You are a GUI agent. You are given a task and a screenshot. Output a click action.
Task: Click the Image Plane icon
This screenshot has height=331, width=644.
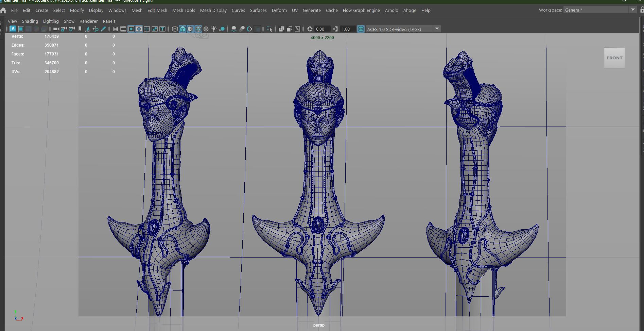88,29
